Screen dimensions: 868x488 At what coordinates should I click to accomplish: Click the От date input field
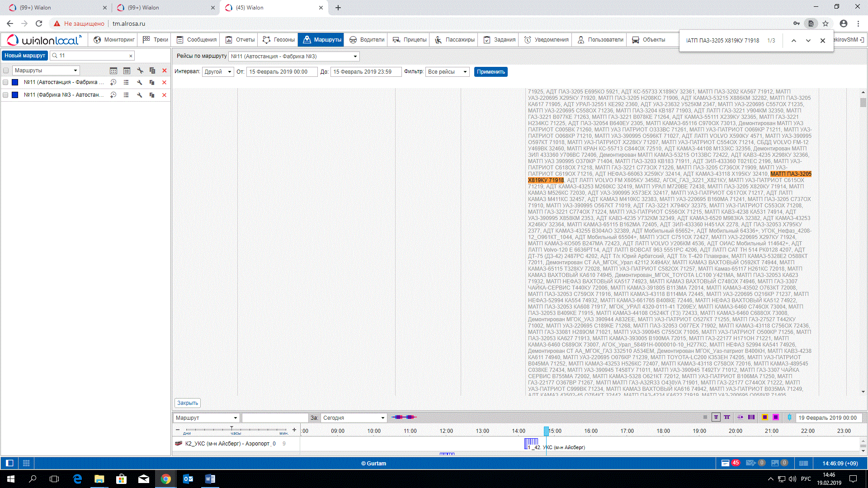pyautogui.click(x=282, y=72)
